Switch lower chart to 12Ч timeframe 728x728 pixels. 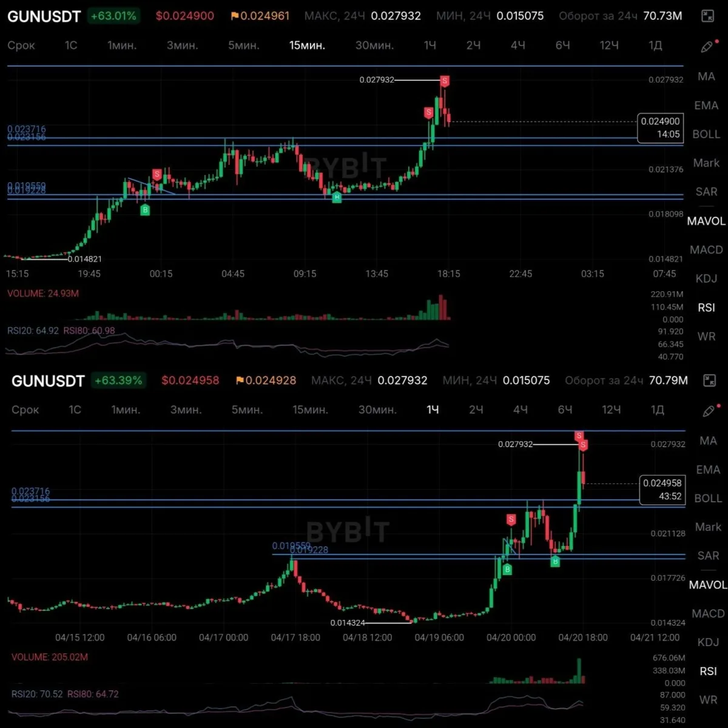tap(612, 410)
